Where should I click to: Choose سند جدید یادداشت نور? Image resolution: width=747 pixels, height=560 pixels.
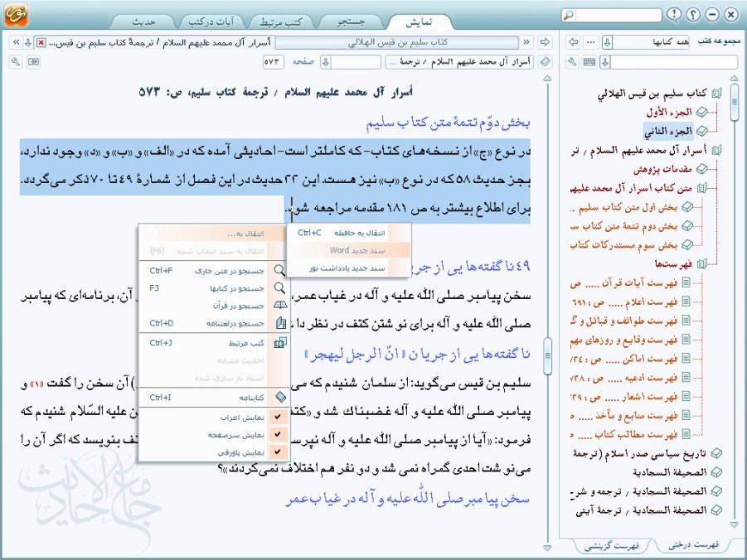tap(349, 268)
